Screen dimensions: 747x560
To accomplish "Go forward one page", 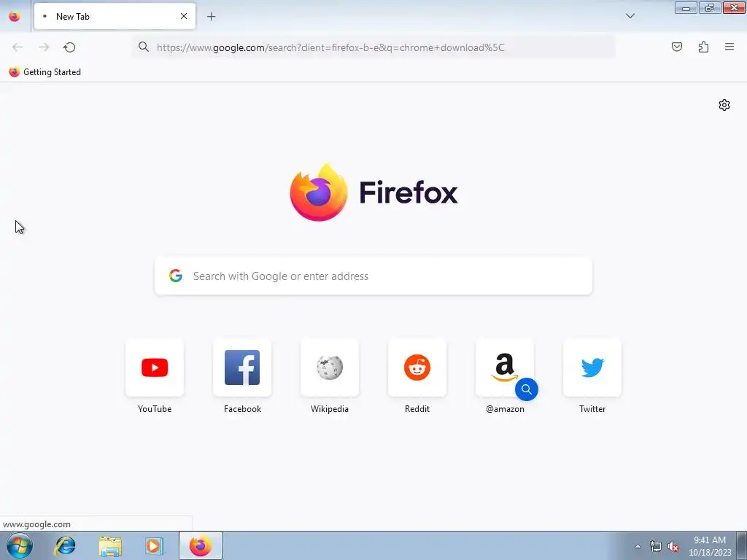I will point(44,47).
